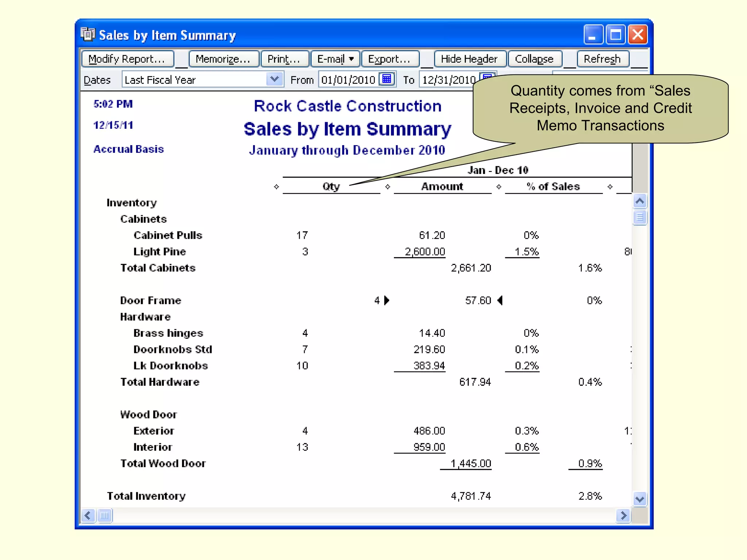Click Total Wood Door amount 1,445.00
Screen dimensions: 747x560
[x=471, y=463]
